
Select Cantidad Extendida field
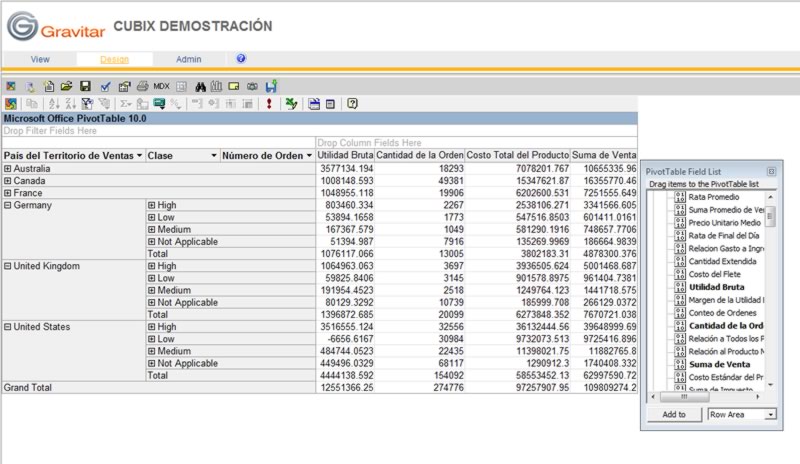pos(722,261)
